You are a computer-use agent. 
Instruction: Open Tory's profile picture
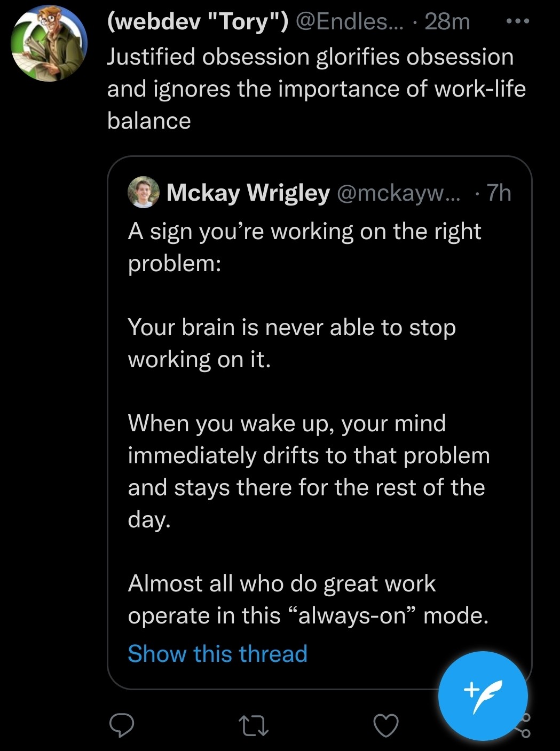(49, 44)
